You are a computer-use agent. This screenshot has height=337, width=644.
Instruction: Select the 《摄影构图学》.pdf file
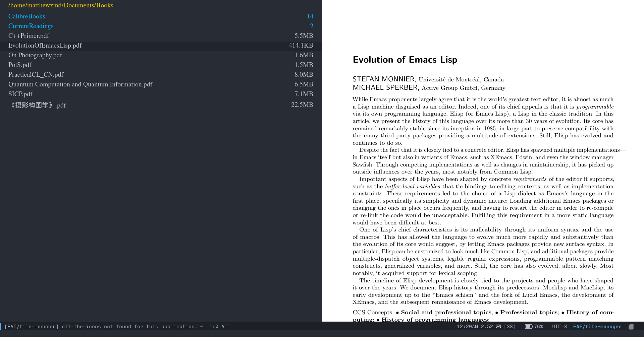tap(37, 105)
